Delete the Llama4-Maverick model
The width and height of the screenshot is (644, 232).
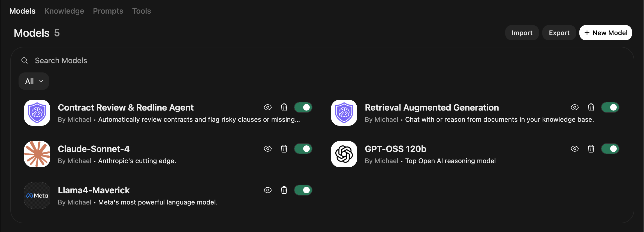(284, 190)
